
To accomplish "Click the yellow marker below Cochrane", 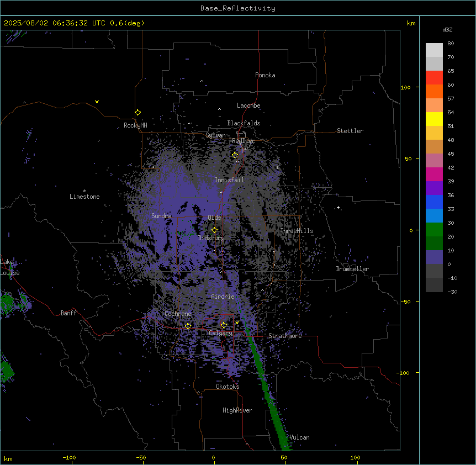I will (188, 326).
